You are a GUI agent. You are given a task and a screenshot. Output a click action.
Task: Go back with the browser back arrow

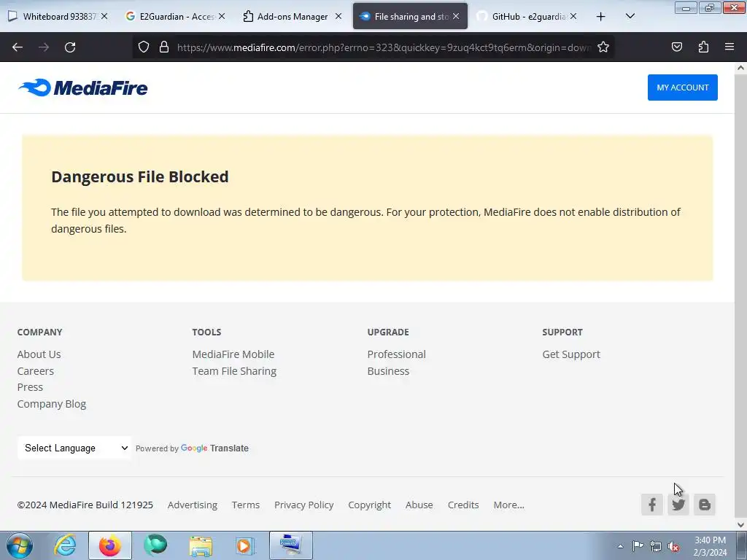coord(18,47)
